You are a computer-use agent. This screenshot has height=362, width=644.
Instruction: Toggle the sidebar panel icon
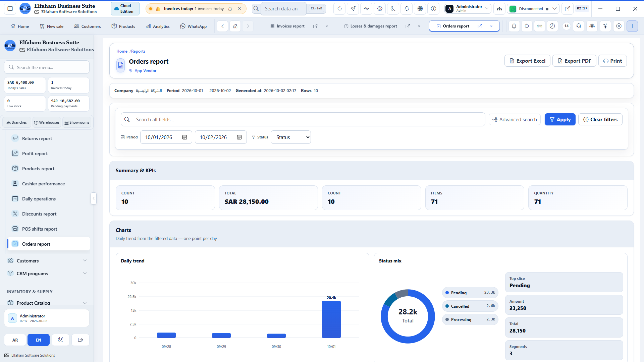click(10, 9)
